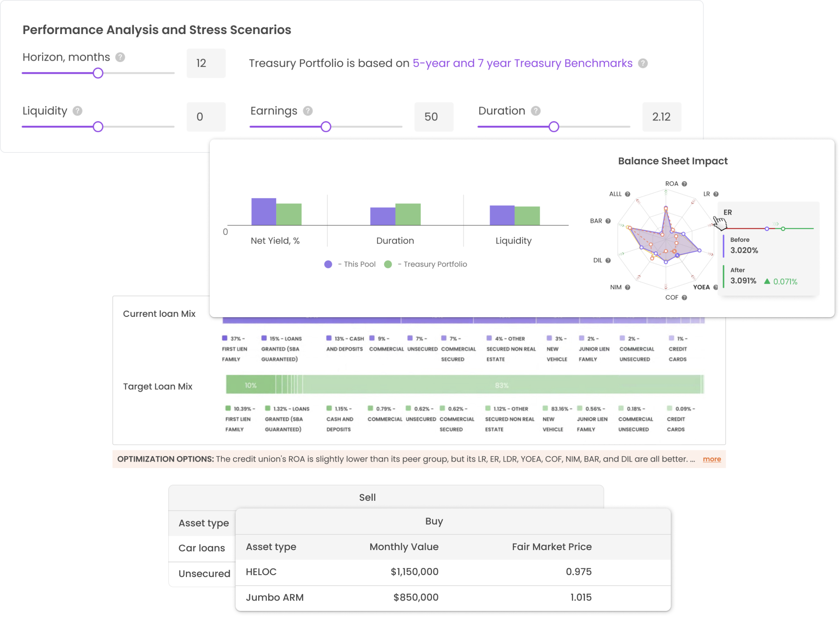Select the Buy table header
This screenshot has width=840, height=643.
click(434, 521)
